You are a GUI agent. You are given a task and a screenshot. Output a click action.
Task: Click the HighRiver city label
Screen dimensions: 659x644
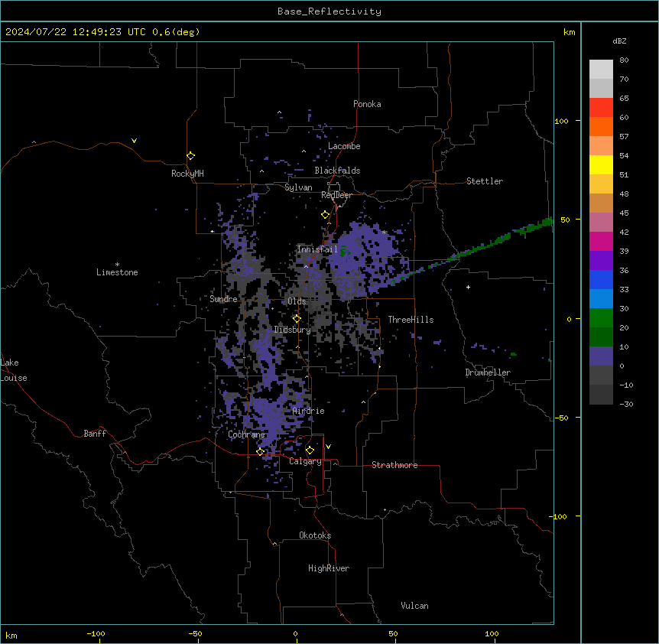pos(329,568)
